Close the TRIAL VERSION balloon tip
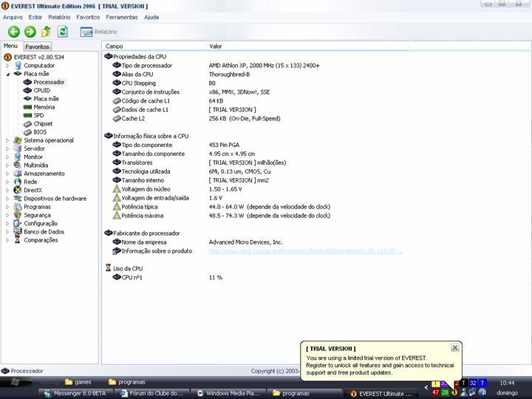532x399 pixels. pyautogui.click(x=455, y=348)
